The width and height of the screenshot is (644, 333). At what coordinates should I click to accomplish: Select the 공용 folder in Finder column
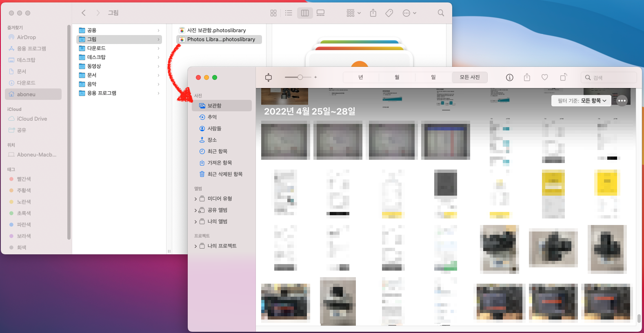click(119, 30)
